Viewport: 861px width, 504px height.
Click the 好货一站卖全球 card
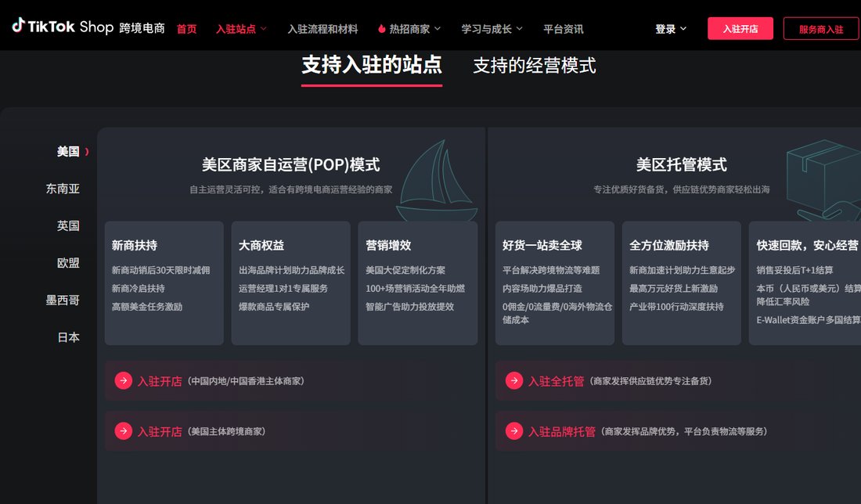(555, 283)
